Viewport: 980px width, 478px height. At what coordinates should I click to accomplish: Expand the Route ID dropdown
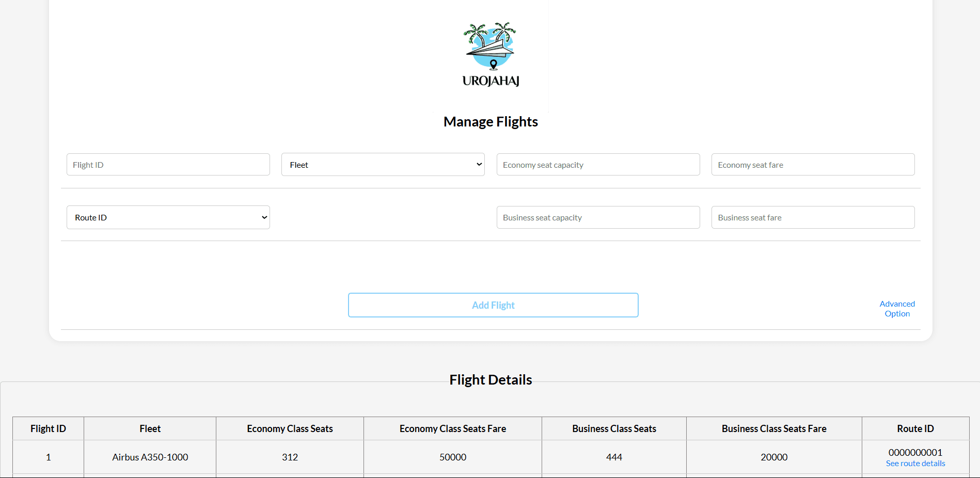click(168, 217)
